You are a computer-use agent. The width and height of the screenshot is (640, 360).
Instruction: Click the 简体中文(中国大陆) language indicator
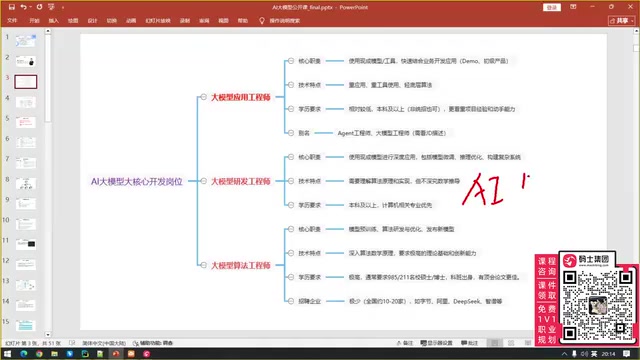104,343
